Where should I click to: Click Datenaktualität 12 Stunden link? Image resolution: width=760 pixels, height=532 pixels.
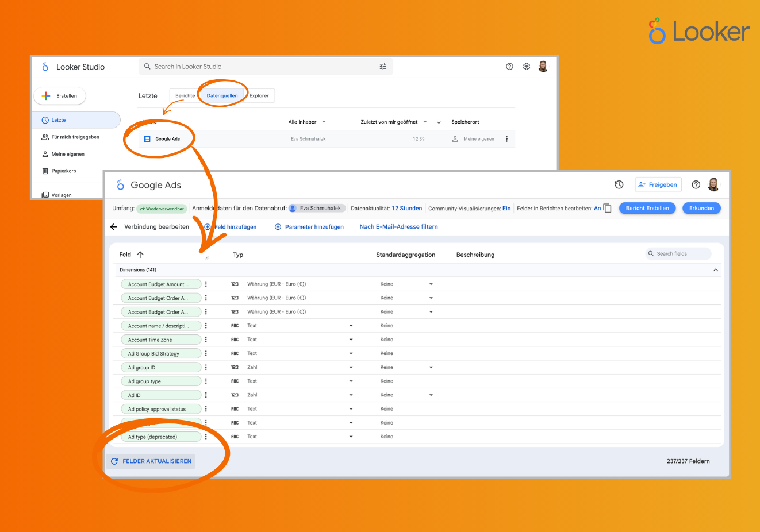click(406, 209)
